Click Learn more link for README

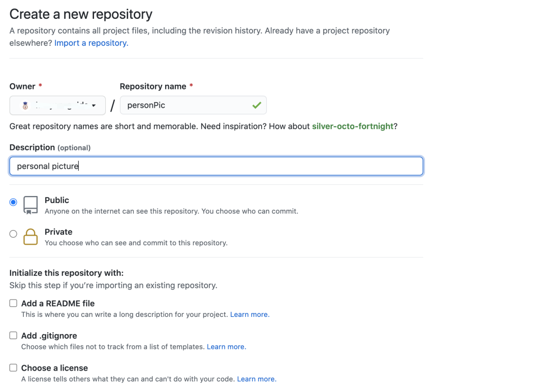pyautogui.click(x=250, y=315)
